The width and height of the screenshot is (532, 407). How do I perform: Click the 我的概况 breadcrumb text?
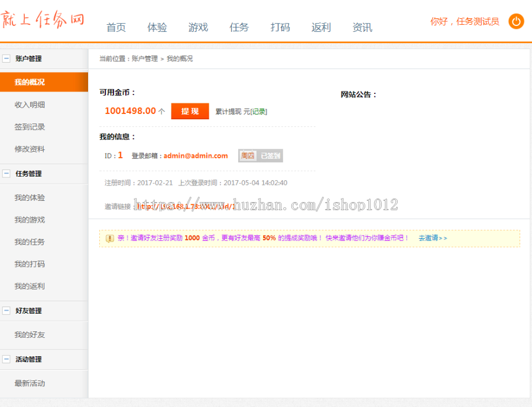[x=180, y=58]
